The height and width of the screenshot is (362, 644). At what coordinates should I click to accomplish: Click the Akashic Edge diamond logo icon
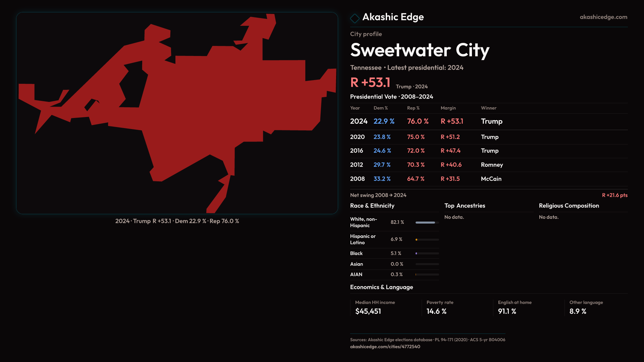(355, 18)
